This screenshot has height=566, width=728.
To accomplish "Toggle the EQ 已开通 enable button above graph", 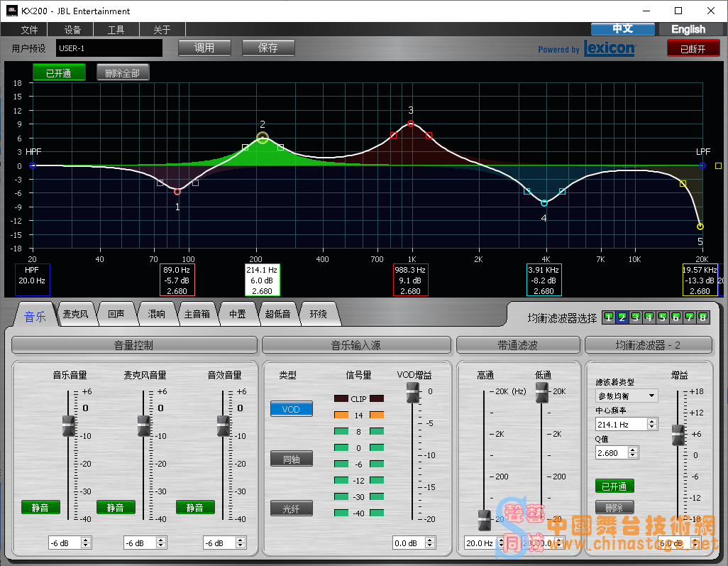I will (x=59, y=73).
